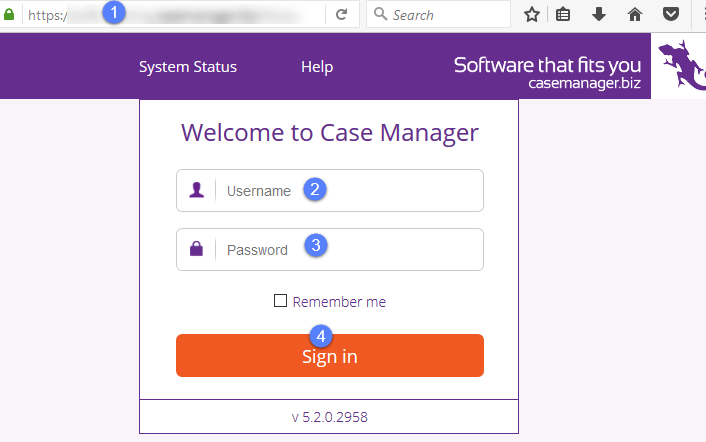Reload the page with the refresh icon

coord(342,14)
